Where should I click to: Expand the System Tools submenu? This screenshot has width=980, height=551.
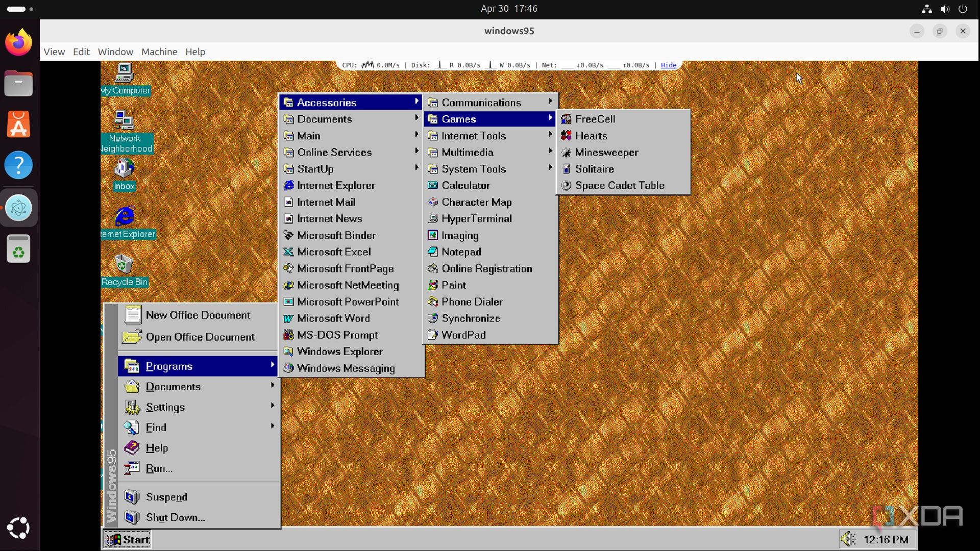(491, 169)
